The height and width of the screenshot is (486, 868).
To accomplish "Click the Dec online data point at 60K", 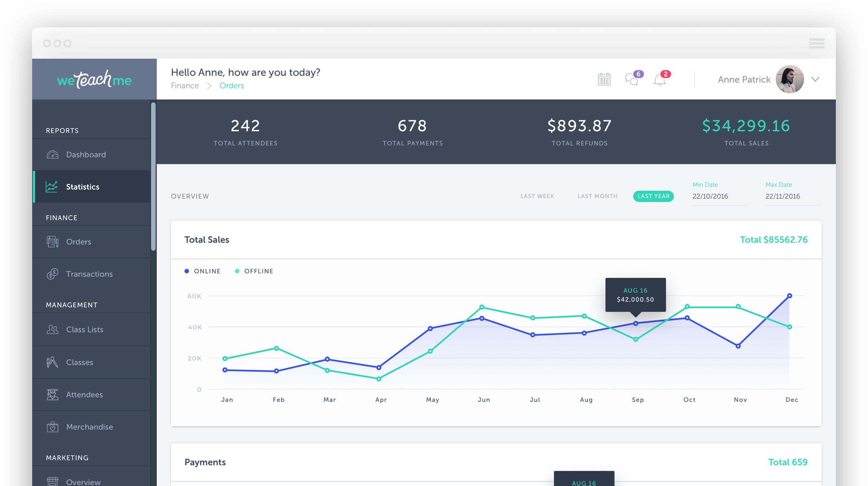I will pos(790,296).
